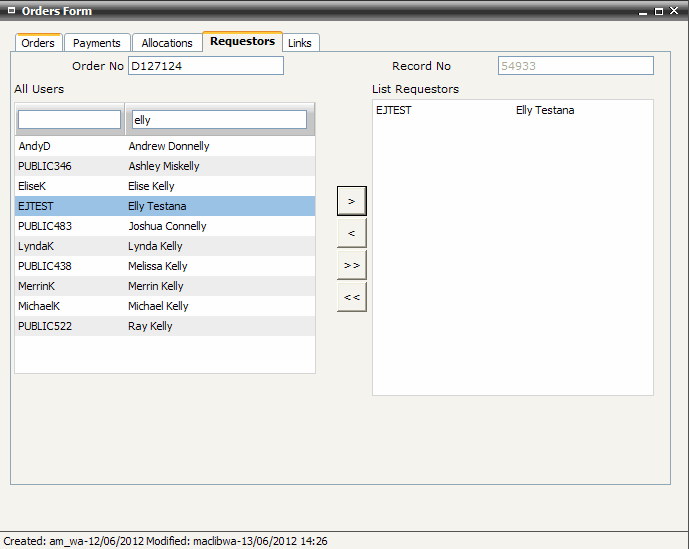Select the Requestors tab
Viewport: 689px width, 549px height.
coord(242,42)
